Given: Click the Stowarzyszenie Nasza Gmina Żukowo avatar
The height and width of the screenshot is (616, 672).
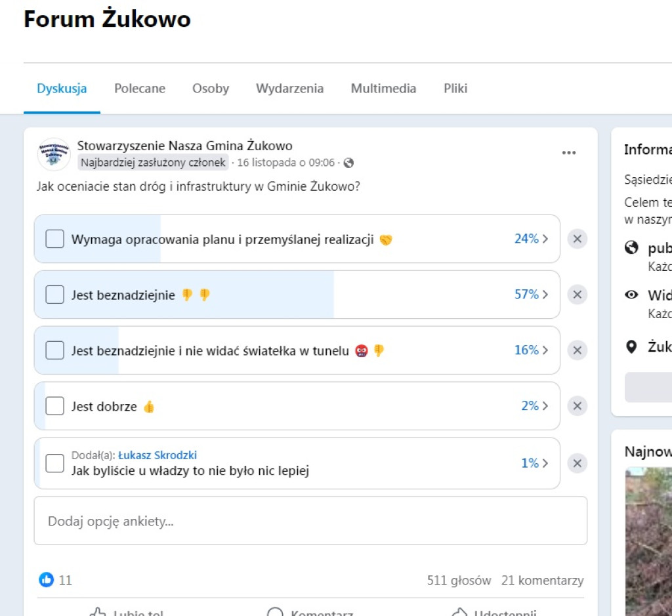Looking at the screenshot, I should tap(54, 154).
